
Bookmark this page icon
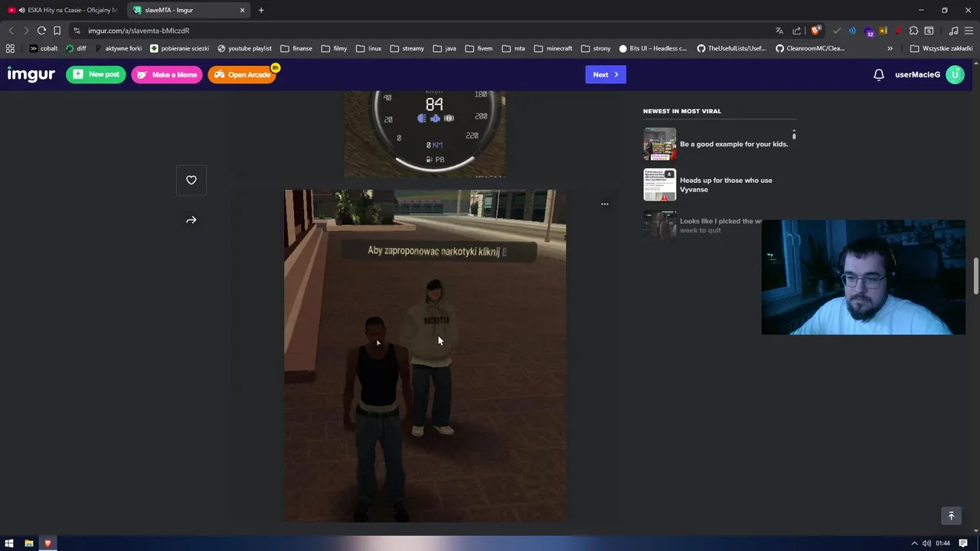57,31
